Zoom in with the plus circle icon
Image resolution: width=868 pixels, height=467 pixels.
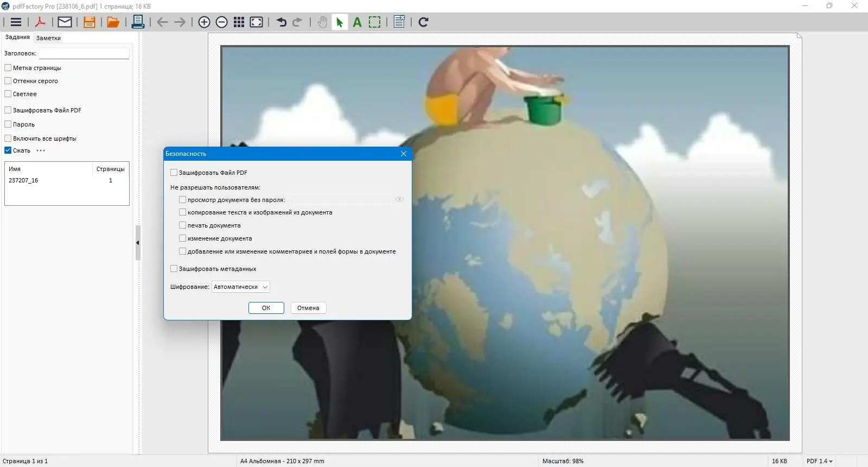click(204, 22)
